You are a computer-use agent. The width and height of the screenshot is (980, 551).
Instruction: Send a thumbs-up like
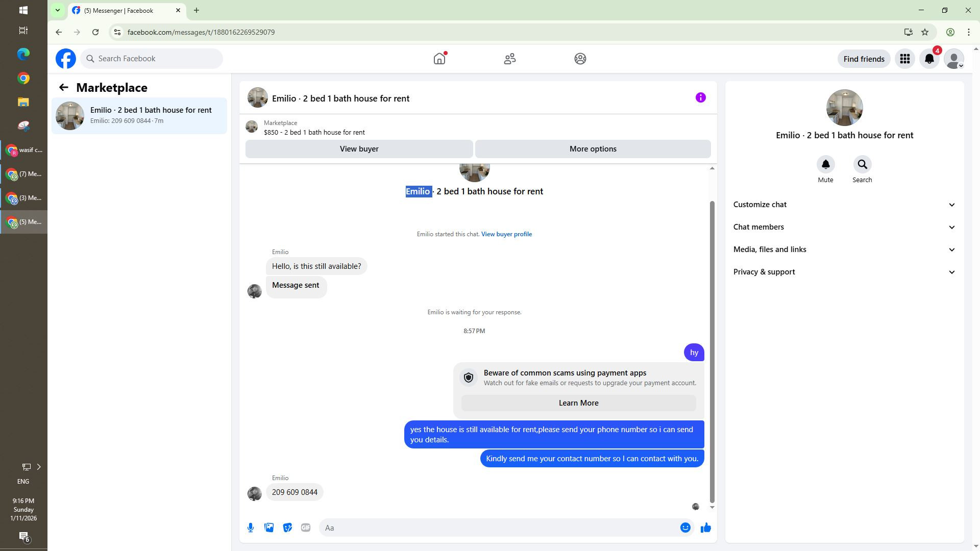click(706, 528)
